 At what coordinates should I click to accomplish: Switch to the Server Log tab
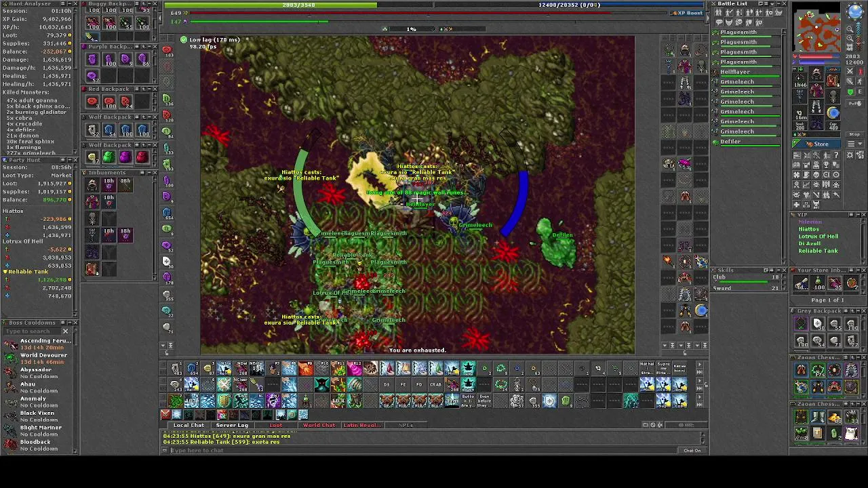click(x=232, y=425)
